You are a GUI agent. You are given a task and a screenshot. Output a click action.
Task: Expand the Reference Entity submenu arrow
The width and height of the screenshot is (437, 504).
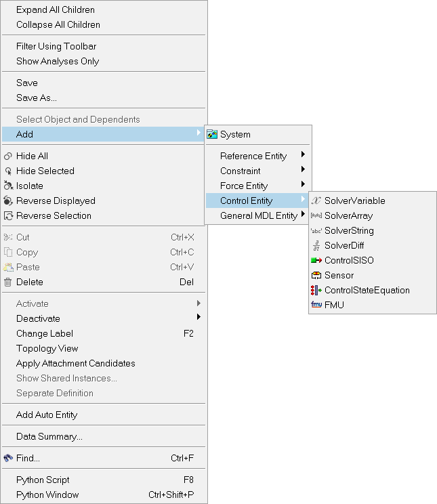pyautogui.click(x=303, y=155)
